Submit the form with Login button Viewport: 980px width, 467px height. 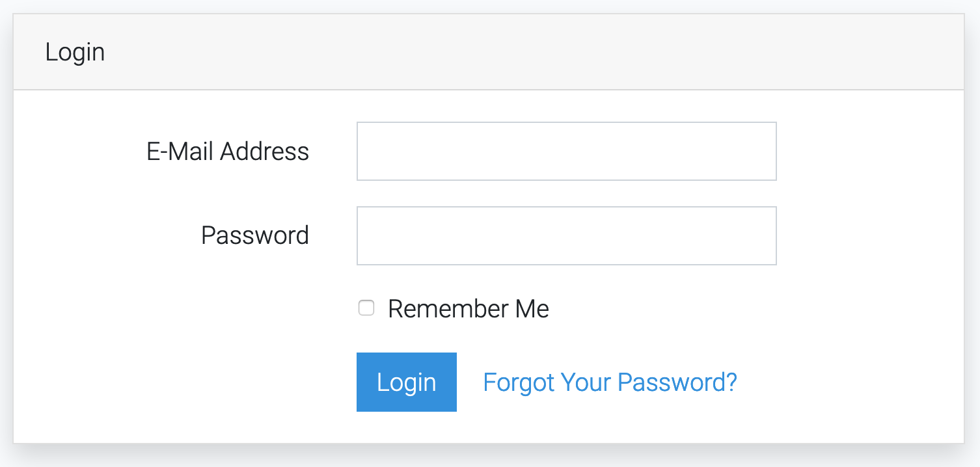coord(406,382)
